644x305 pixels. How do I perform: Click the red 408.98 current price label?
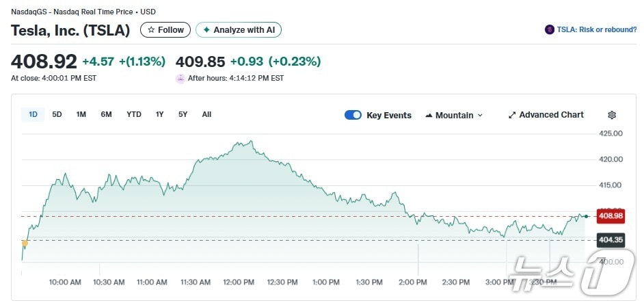click(x=611, y=216)
